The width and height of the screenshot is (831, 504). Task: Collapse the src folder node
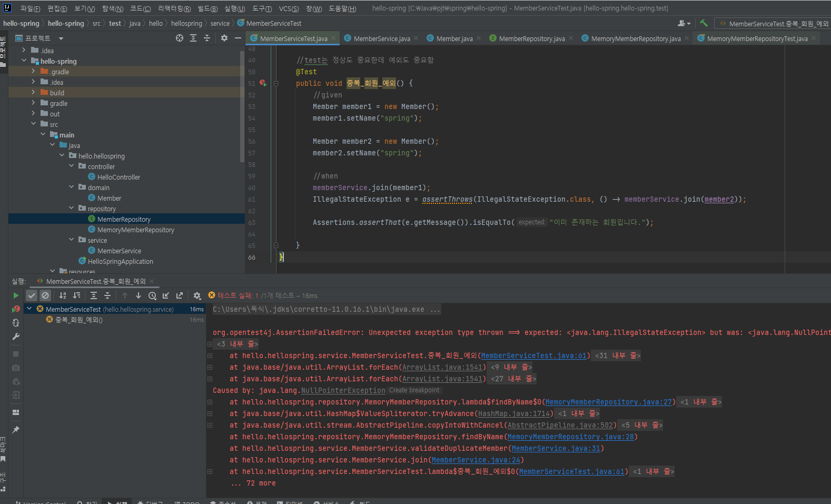click(x=33, y=124)
